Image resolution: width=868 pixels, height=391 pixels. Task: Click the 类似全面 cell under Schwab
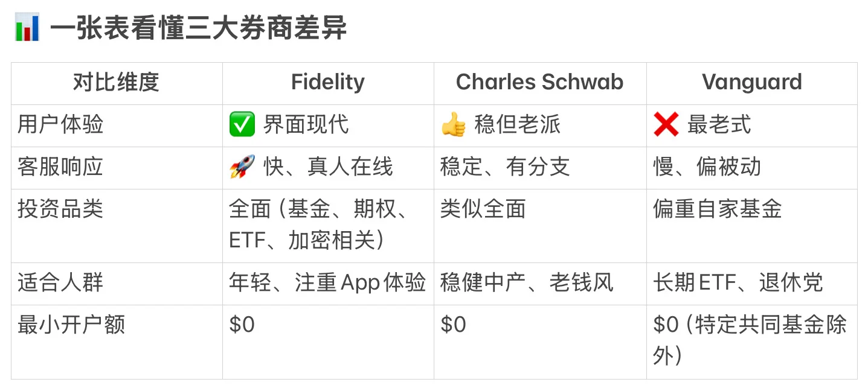coord(483,209)
